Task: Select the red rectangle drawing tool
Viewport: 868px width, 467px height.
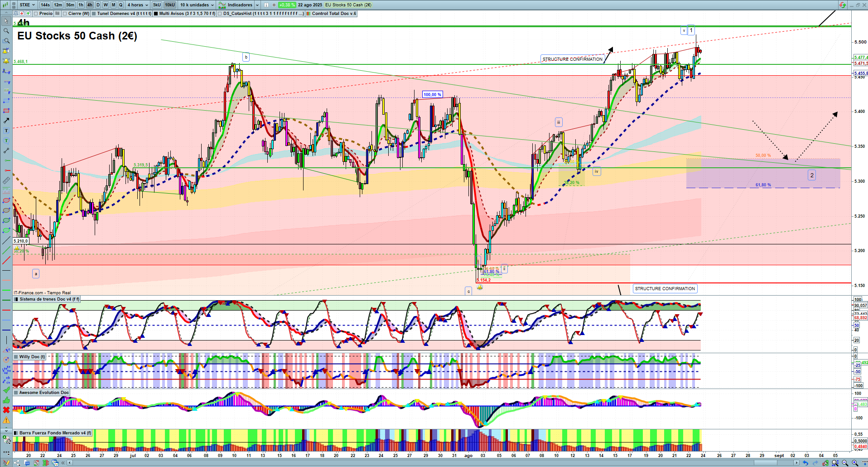Action: coord(6,111)
